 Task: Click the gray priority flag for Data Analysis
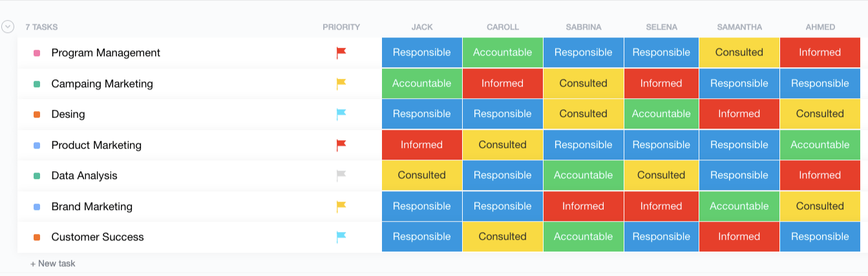coord(341,176)
